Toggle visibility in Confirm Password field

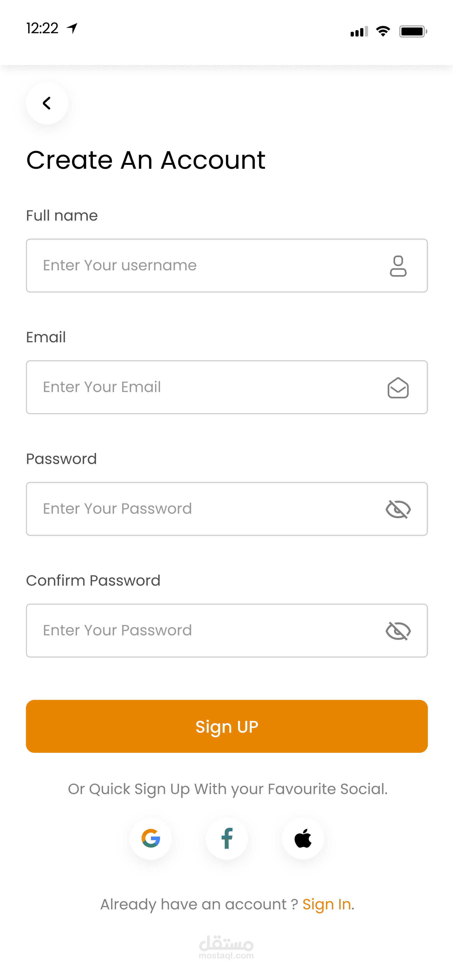point(398,631)
